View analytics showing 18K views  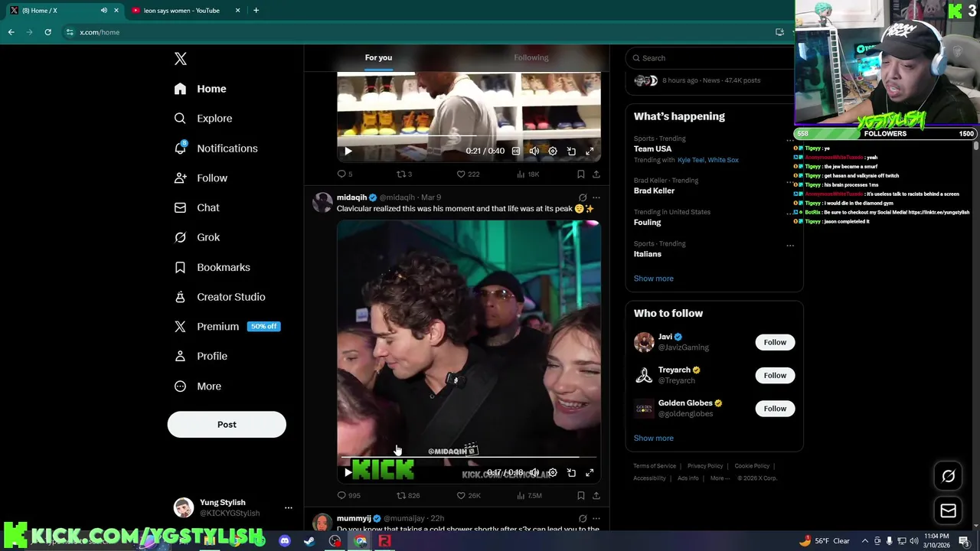click(528, 174)
